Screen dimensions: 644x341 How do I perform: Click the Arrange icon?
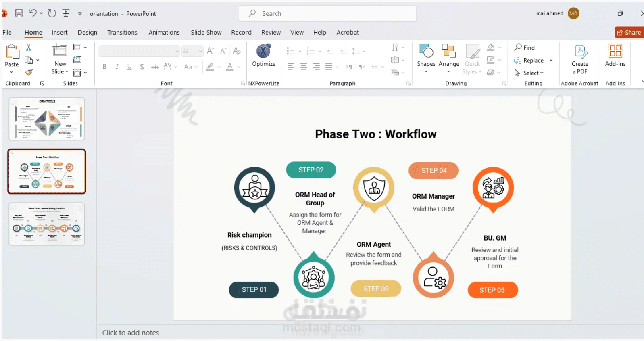click(448, 51)
